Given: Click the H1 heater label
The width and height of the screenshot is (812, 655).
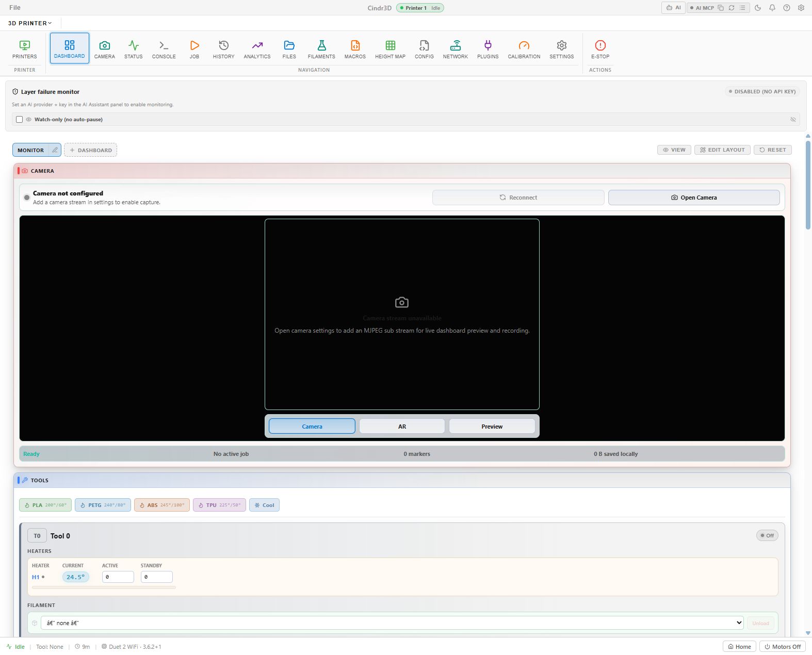Looking at the screenshot, I should [x=36, y=577].
